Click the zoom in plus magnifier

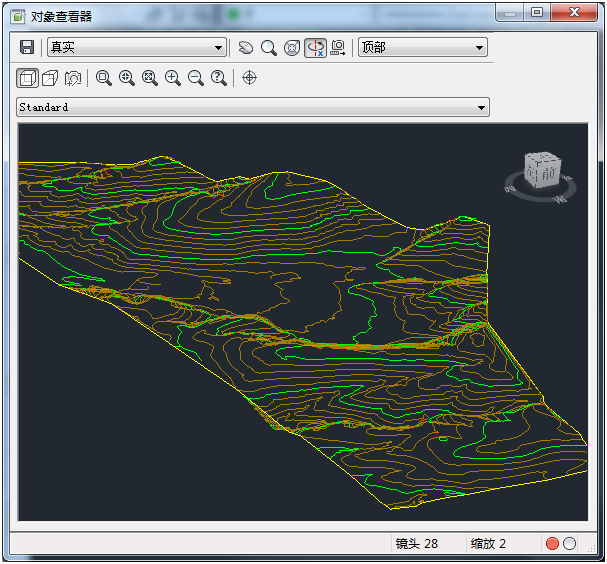pos(173,78)
